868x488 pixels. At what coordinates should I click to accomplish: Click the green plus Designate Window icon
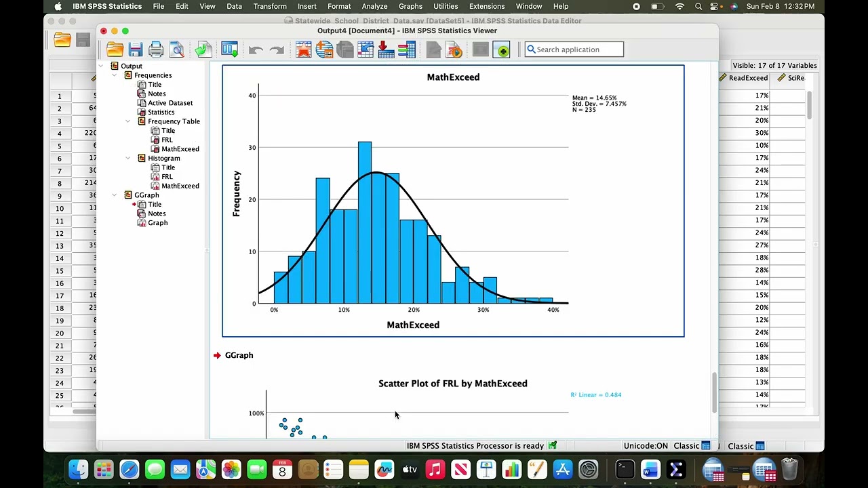pos(501,49)
